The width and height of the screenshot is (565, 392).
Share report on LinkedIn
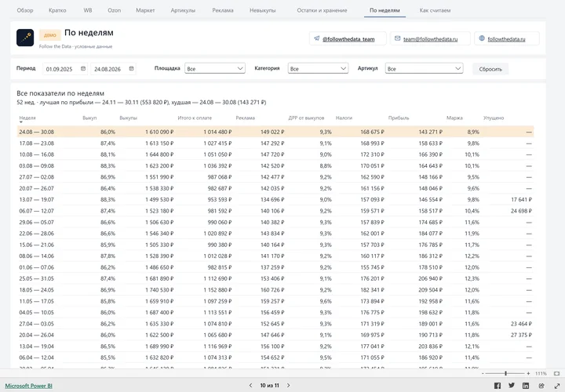pos(526,386)
